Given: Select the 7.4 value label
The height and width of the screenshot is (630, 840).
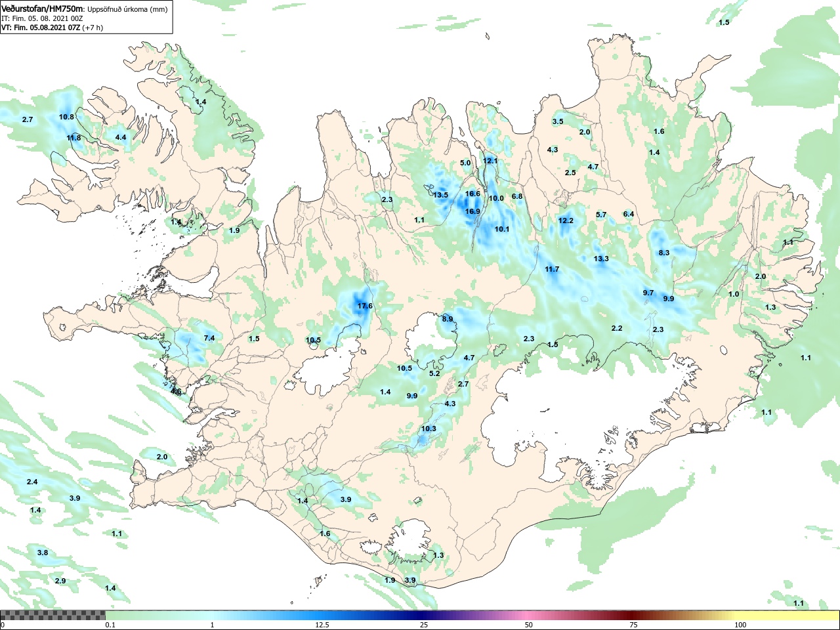Looking at the screenshot, I should [209, 337].
